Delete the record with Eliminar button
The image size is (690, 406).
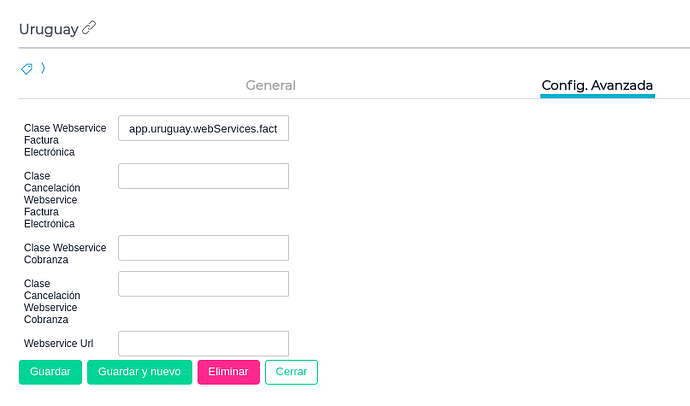(228, 372)
